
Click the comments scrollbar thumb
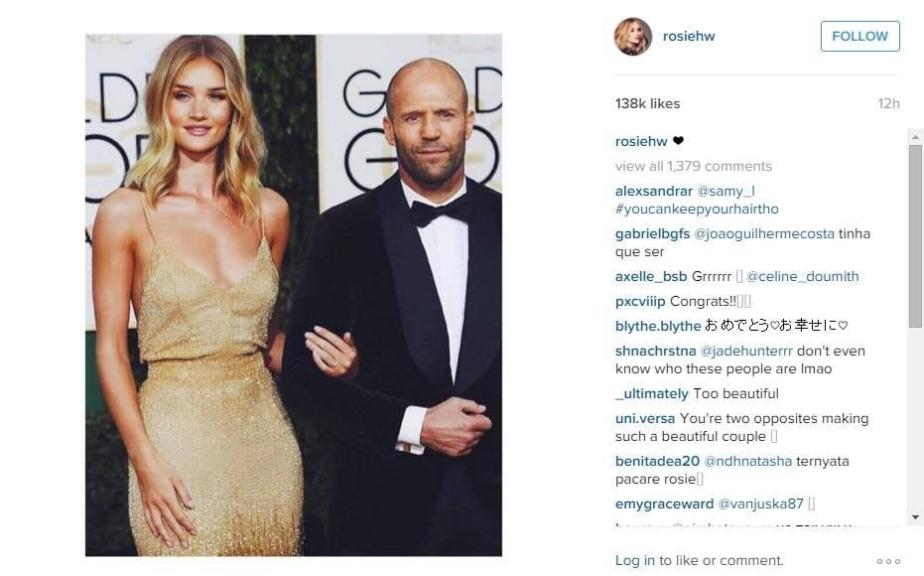pyautogui.click(x=915, y=236)
